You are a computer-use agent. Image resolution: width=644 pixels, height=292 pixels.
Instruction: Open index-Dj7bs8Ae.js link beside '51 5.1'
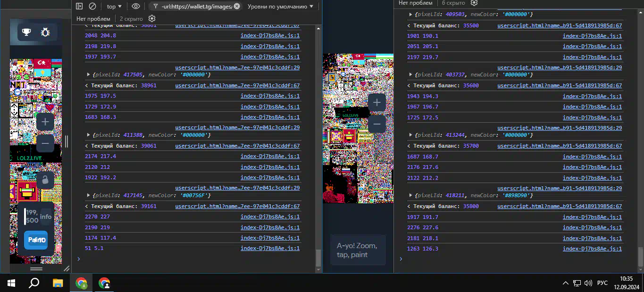click(270, 248)
